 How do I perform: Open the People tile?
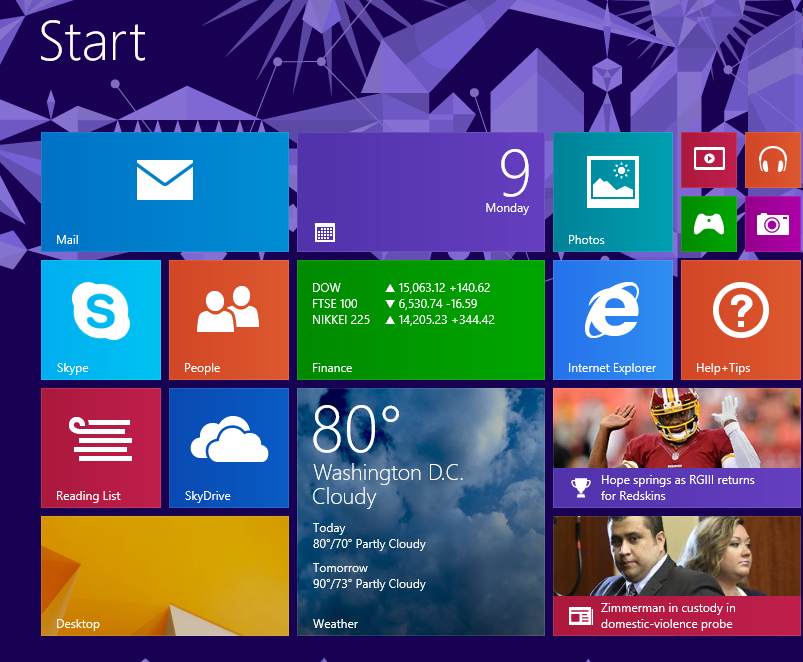(x=229, y=319)
